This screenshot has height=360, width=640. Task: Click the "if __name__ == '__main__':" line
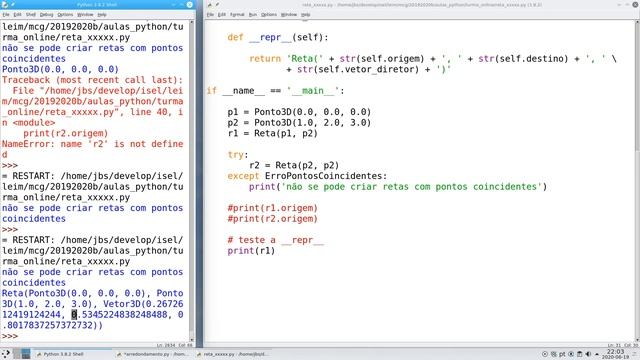(x=276, y=91)
